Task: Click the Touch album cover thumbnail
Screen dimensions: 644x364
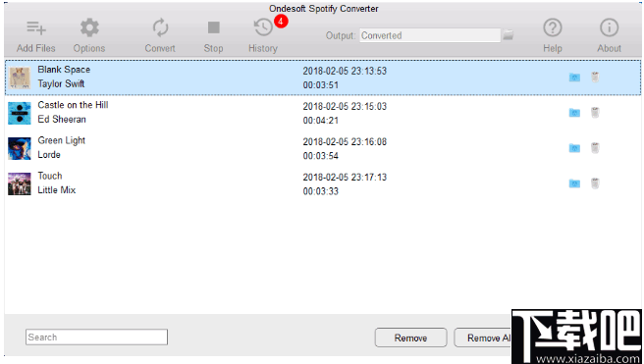Action: click(20, 183)
